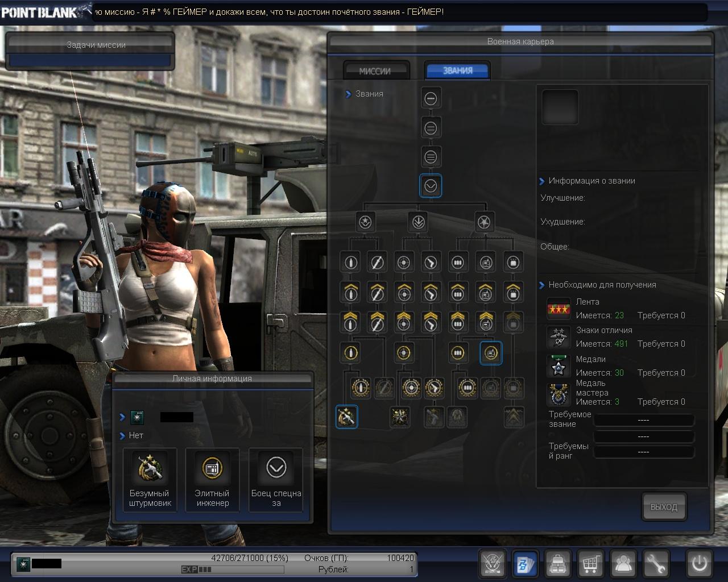Screen dimensions: 728x582
Task: Select the single-line title icon atop the tree
Action: click(431, 98)
